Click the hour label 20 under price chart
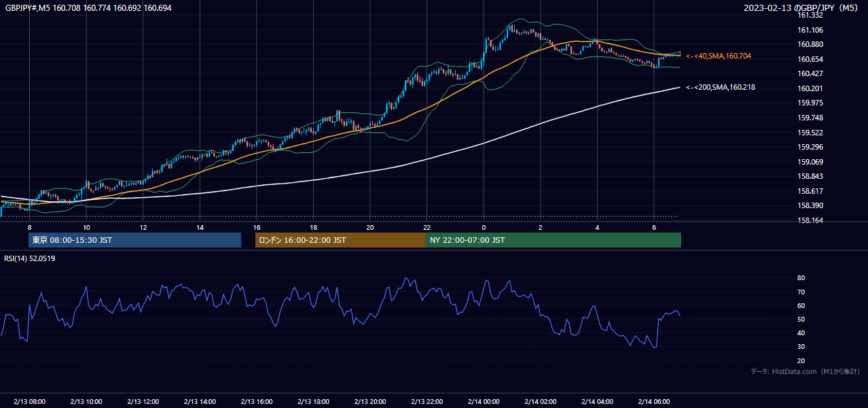 point(370,227)
